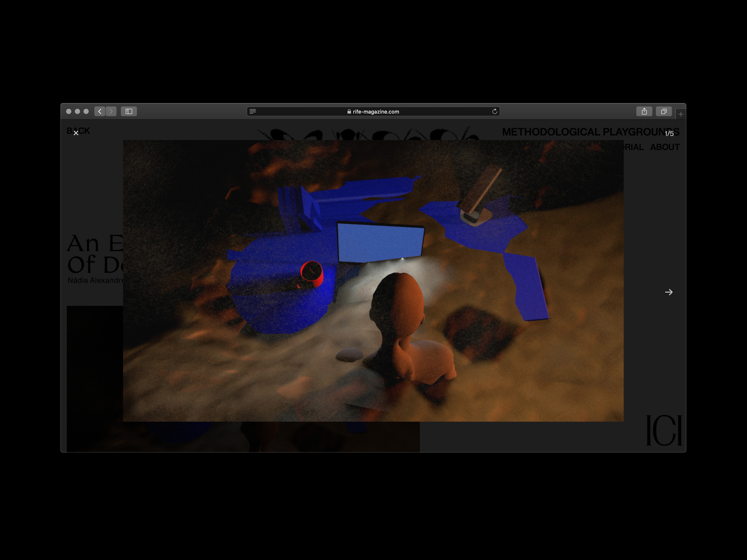The image size is (747, 560).
Task: Click the Safari back navigation arrow
Action: (100, 111)
